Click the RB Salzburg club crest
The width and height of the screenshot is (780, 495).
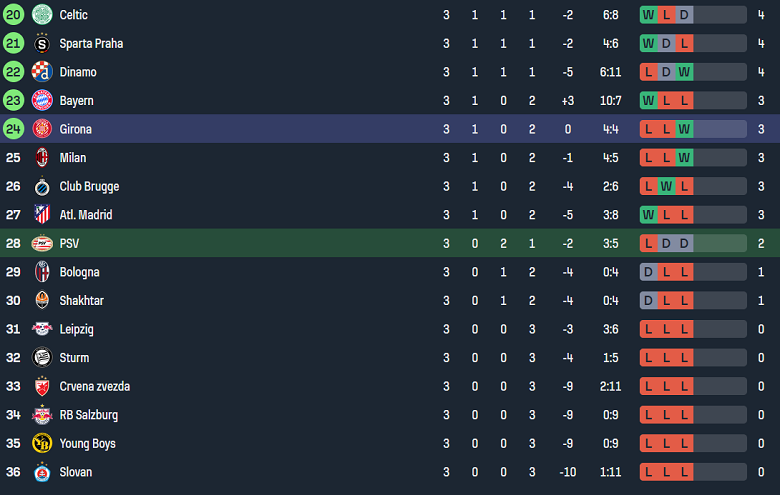coord(42,415)
